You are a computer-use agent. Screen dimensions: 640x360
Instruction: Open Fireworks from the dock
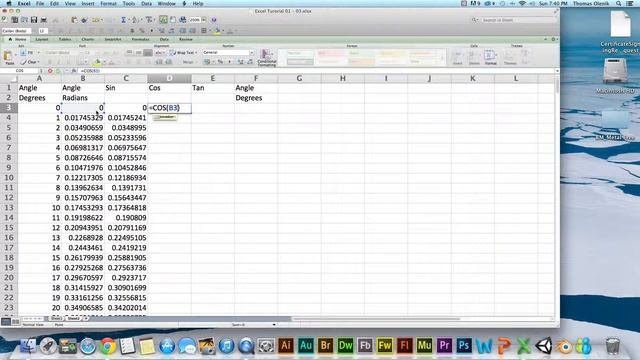click(384, 346)
